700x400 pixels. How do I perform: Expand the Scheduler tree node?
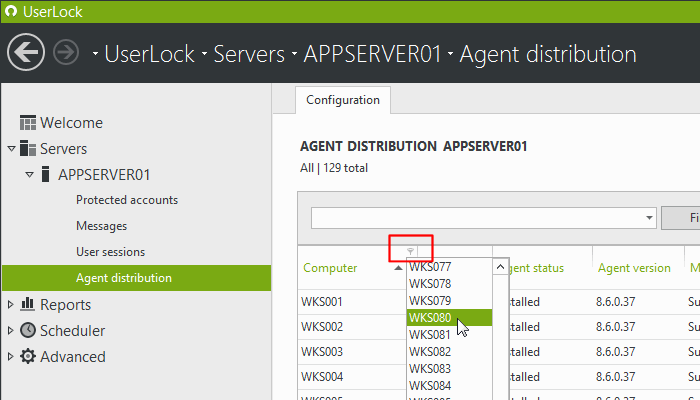pyautogui.click(x=11, y=330)
